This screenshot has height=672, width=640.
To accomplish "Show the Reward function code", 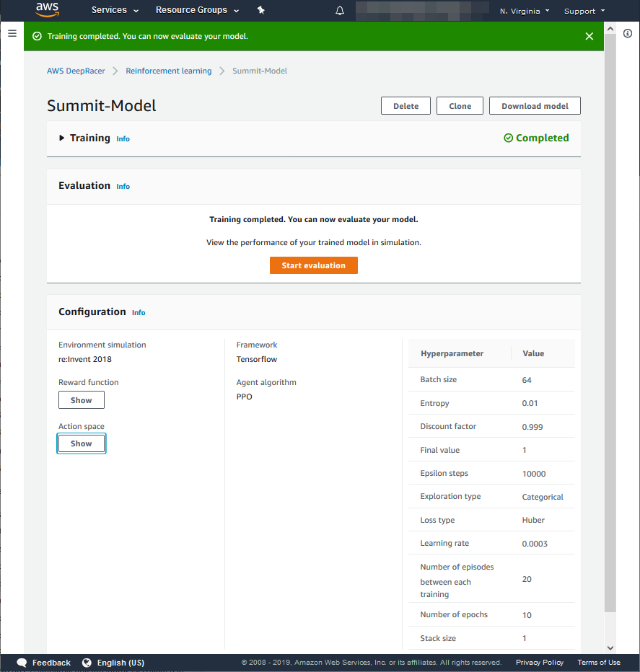I will coord(81,400).
